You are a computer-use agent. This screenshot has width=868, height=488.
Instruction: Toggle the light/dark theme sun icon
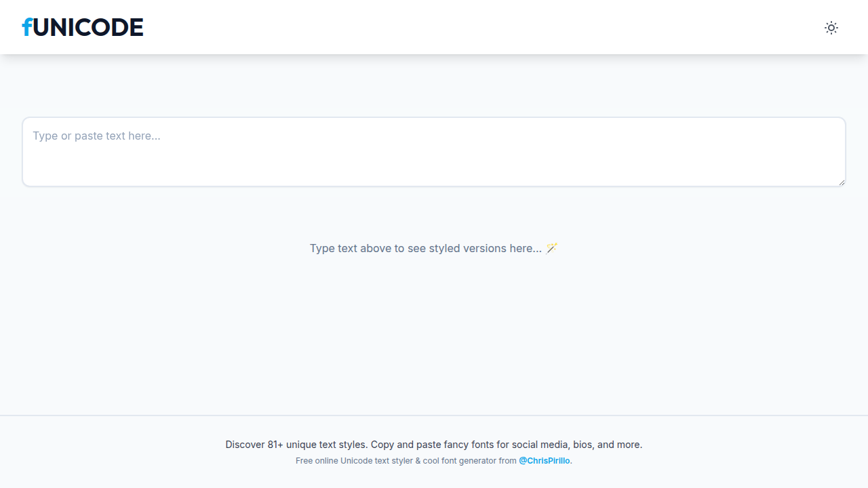(831, 28)
